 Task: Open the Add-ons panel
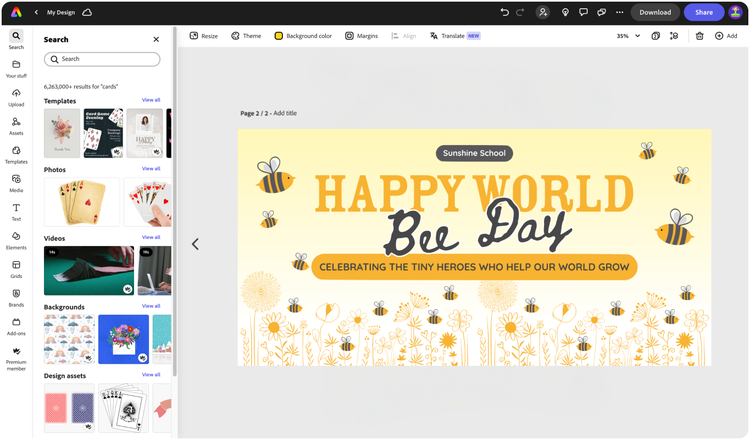click(x=16, y=325)
